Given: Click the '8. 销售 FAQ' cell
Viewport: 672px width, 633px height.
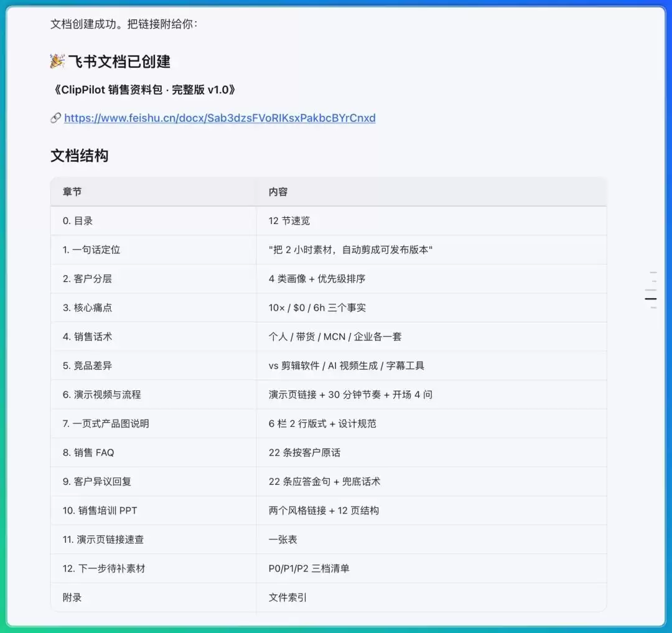Looking at the screenshot, I should (154, 452).
